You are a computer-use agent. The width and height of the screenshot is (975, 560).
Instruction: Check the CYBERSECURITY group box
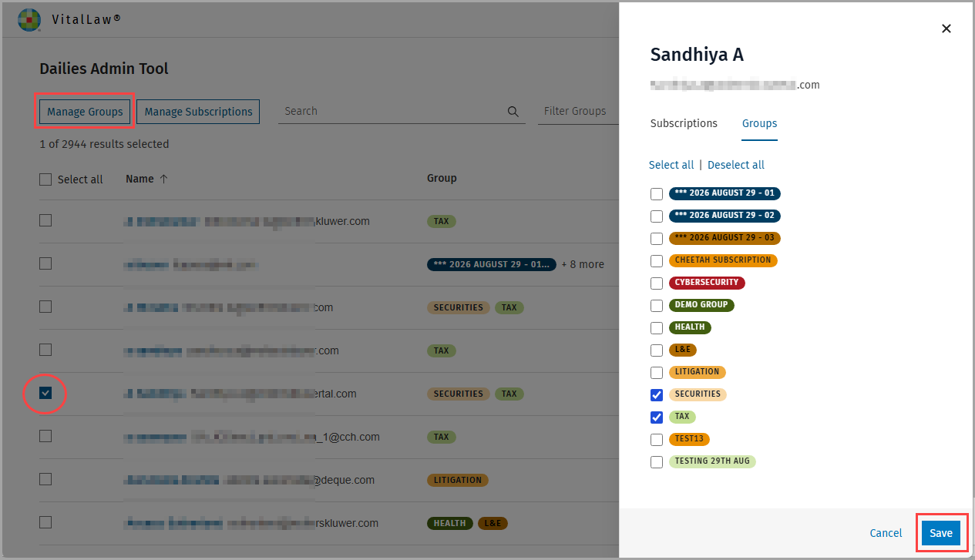[x=657, y=283]
